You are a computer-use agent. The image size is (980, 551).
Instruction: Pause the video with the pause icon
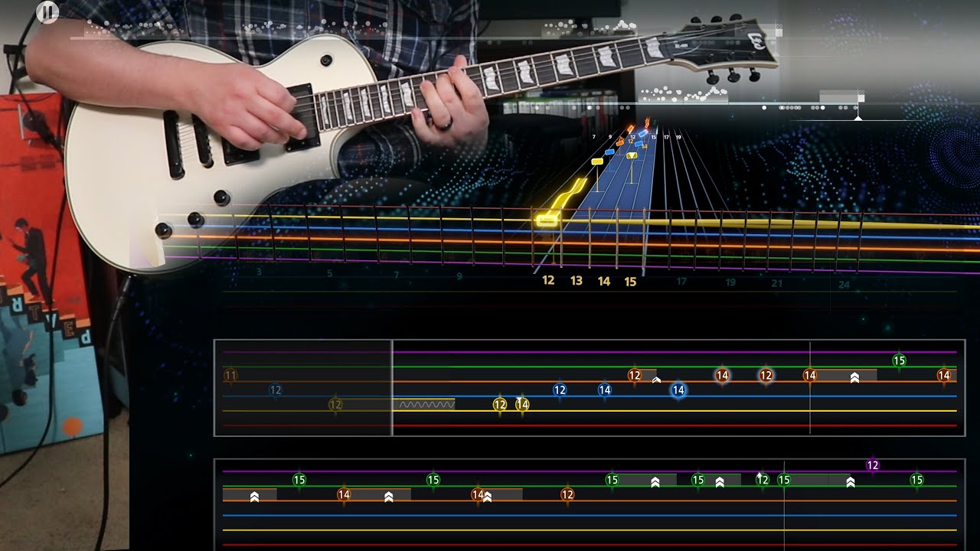coord(47,11)
